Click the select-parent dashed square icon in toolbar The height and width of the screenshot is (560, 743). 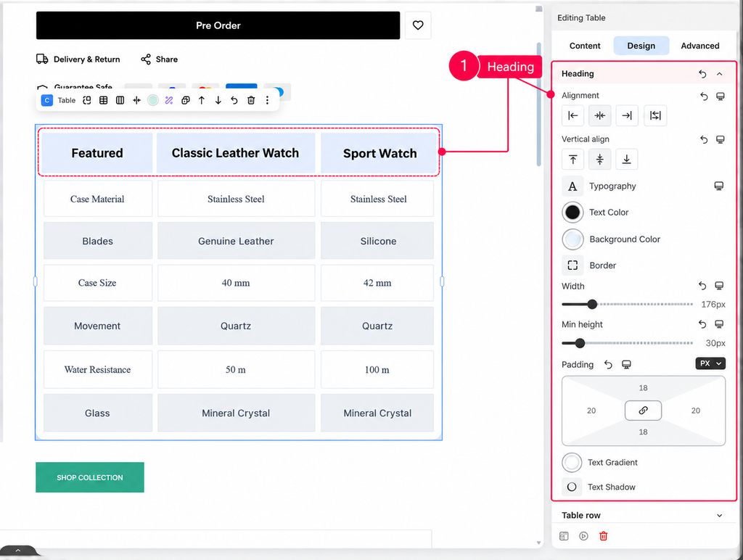point(87,100)
